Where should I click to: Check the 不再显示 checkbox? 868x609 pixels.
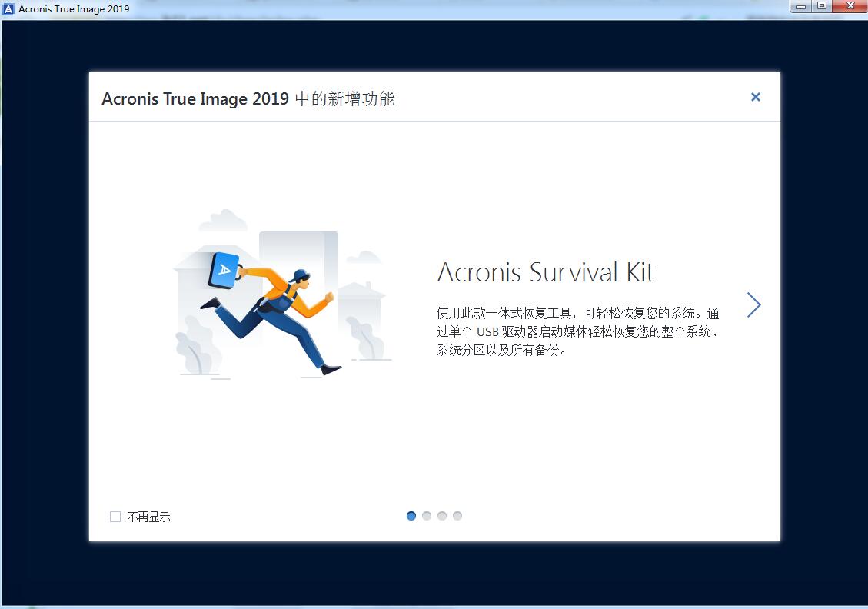115,517
